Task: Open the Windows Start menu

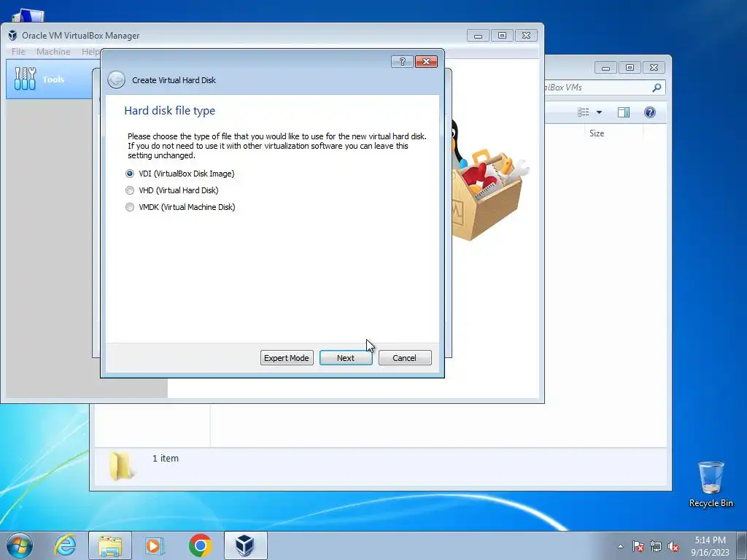Action: pos(20,545)
